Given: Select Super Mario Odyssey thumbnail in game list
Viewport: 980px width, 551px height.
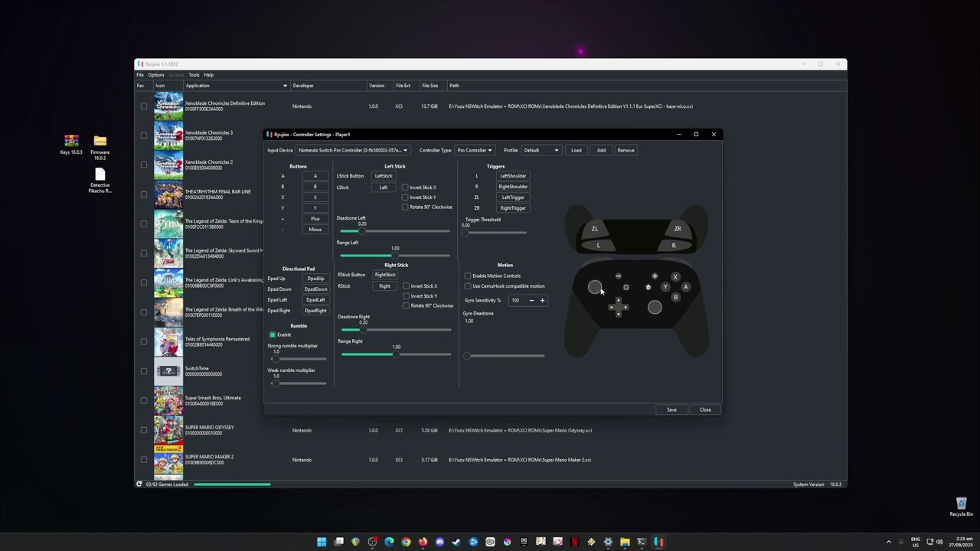Looking at the screenshot, I should (168, 430).
